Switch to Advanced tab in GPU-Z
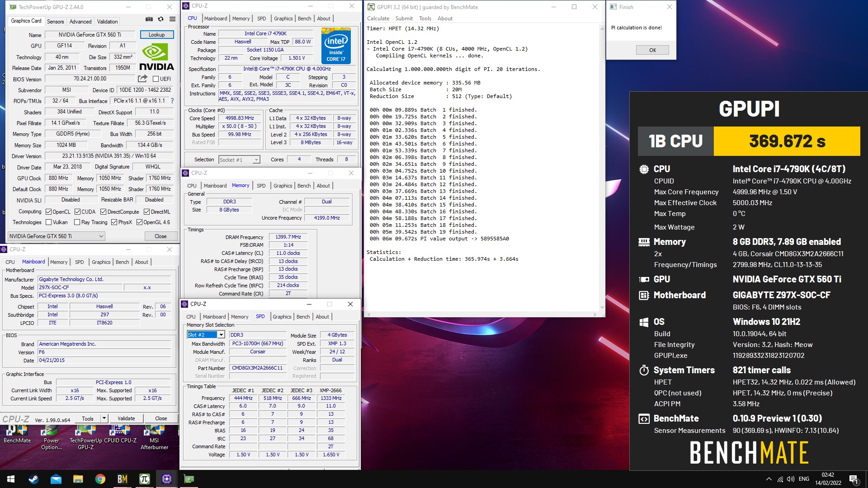The image size is (868, 488). pos(80,21)
